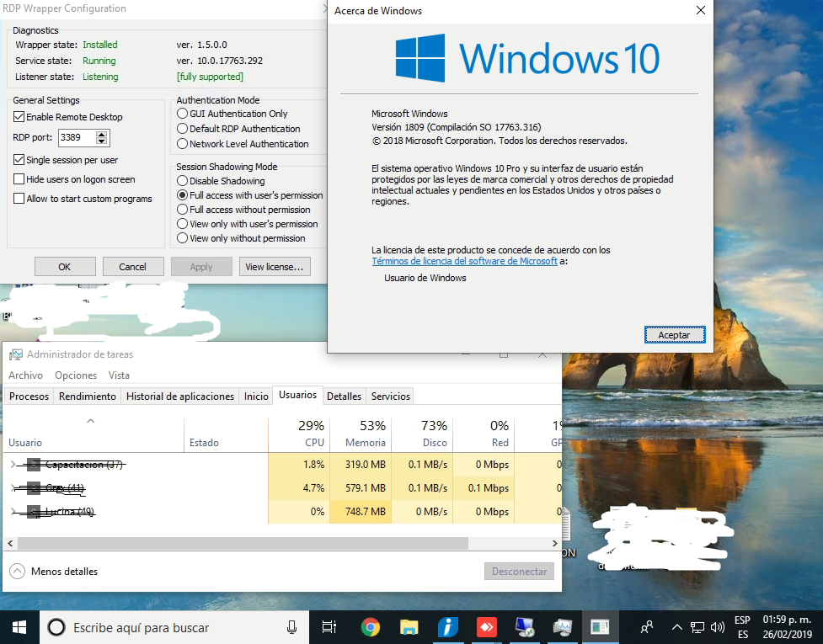Open the People icon in the tray
This screenshot has width=823, height=644.
tap(647, 627)
